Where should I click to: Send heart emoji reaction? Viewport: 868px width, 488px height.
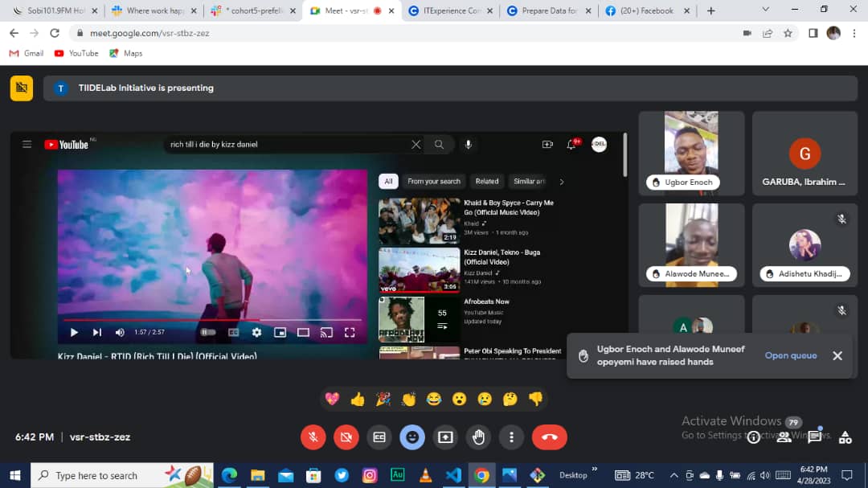(332, 399)
